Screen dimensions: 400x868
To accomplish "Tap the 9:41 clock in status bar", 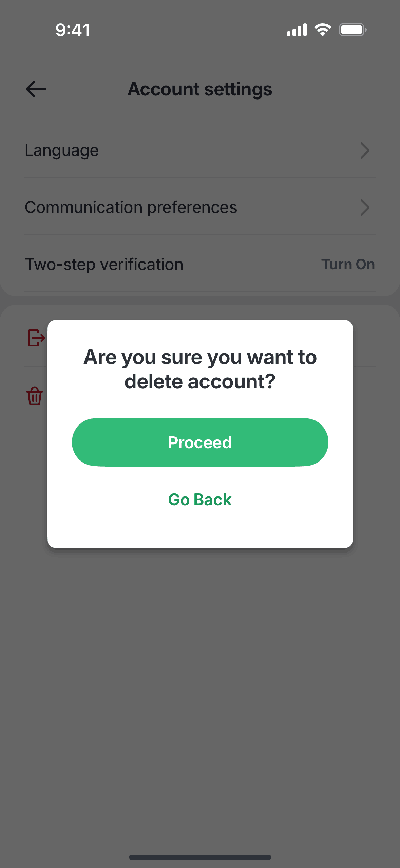I will click(73, 30).
